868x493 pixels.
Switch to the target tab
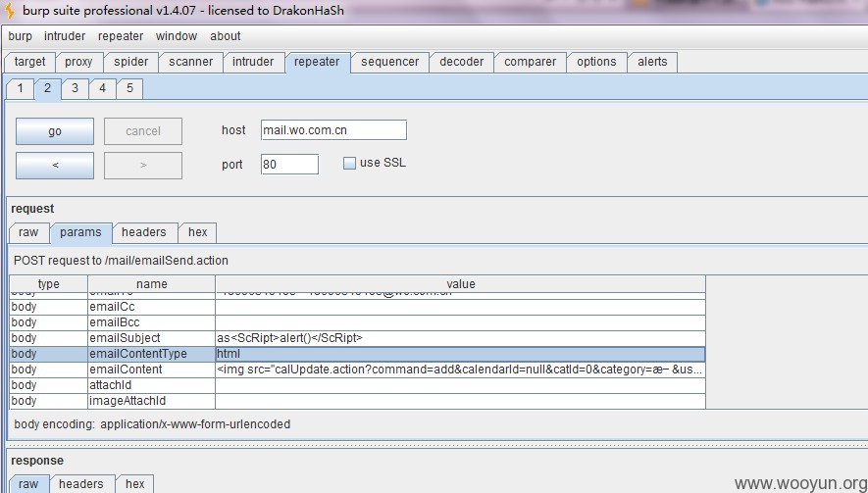29,62
